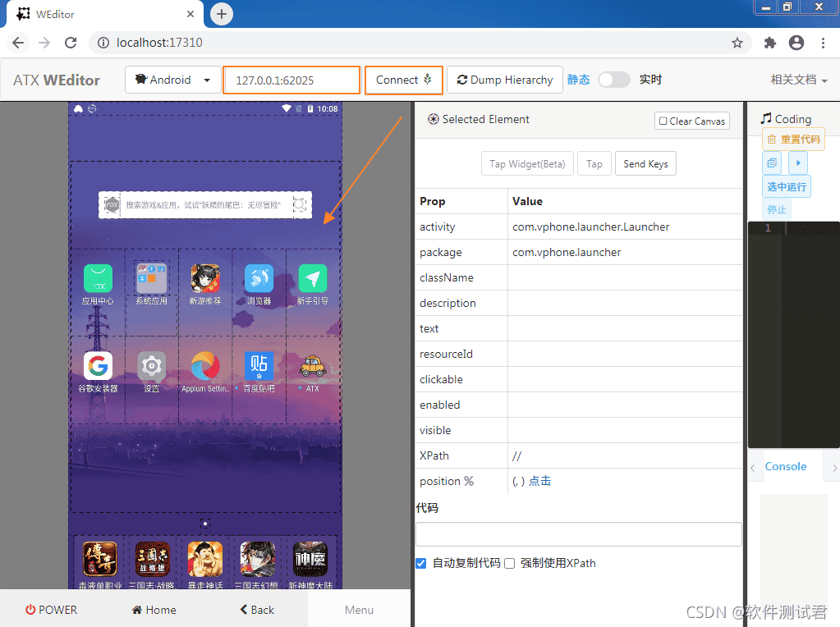Click inside the 代码 code input field

[x=578, y=534]
